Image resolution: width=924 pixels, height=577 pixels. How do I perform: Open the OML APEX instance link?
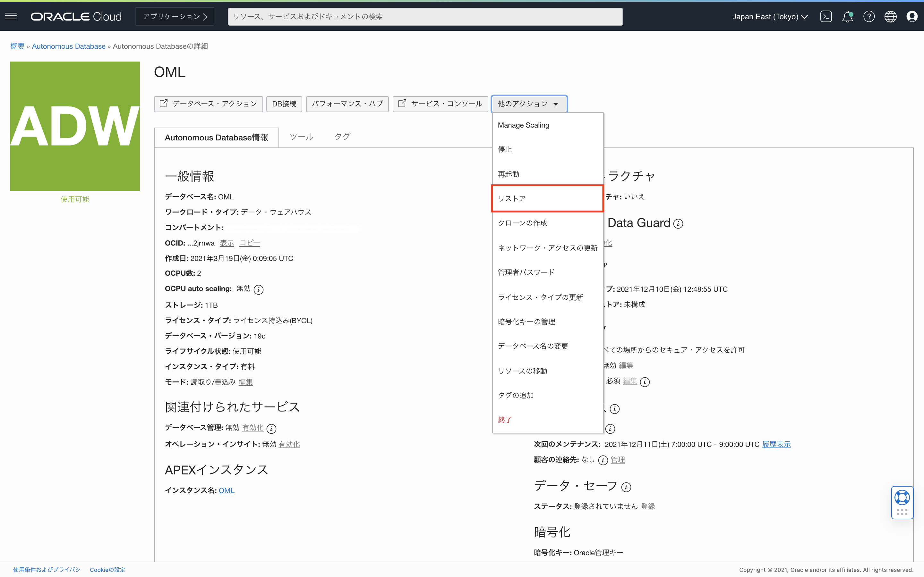point(227,490)
